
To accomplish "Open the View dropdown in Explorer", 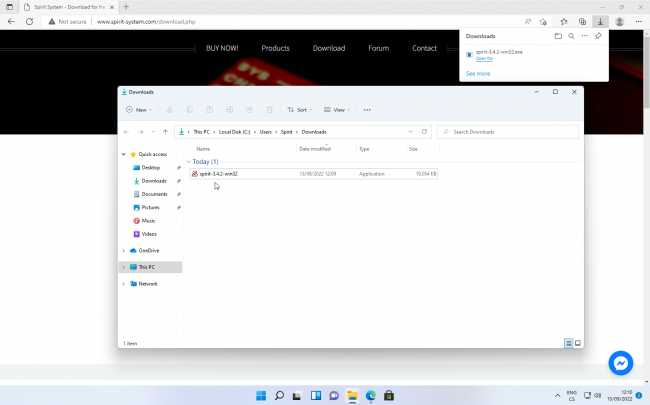I will coord(340,110).
